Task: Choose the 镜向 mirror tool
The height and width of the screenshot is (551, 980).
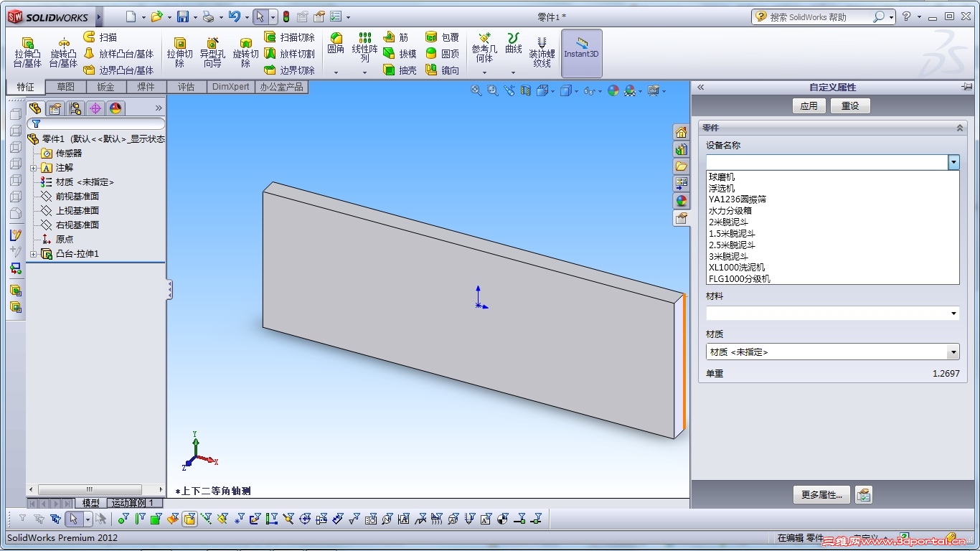Action: click(442, 70)
